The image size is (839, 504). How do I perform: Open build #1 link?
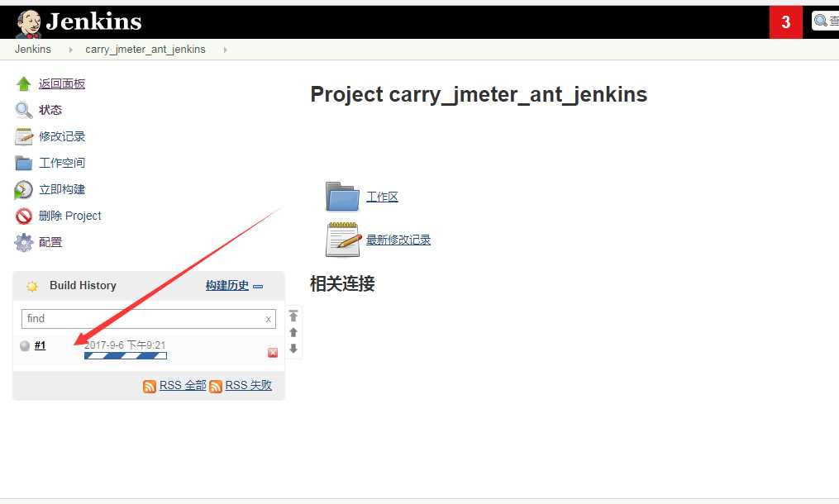click(41, 345)
